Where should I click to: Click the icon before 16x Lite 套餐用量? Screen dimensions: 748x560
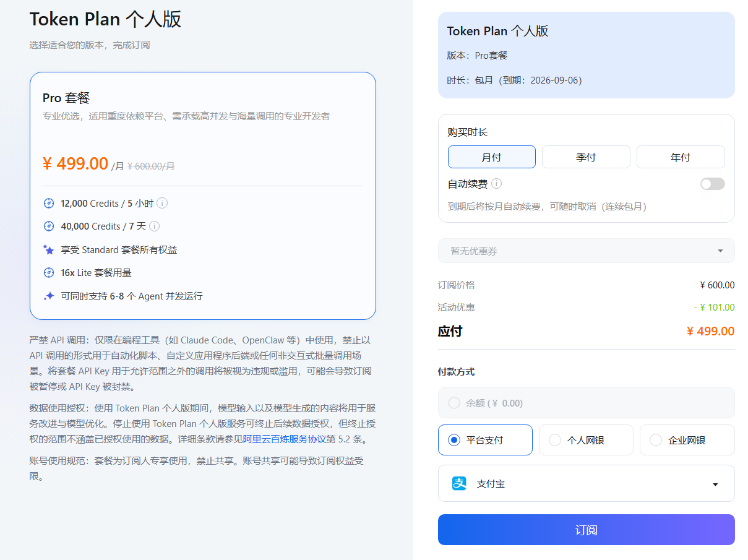coord(49,273)
